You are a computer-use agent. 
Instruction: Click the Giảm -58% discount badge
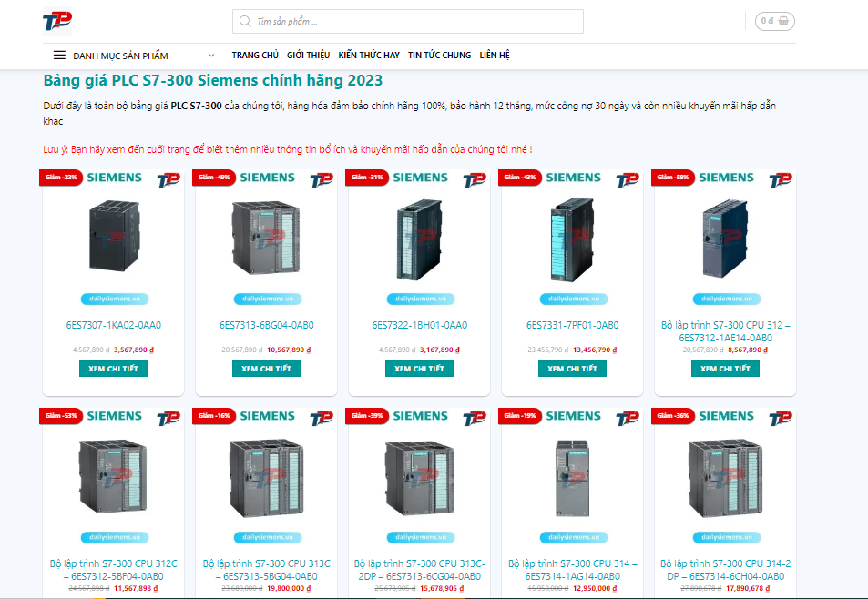[673, 178]
